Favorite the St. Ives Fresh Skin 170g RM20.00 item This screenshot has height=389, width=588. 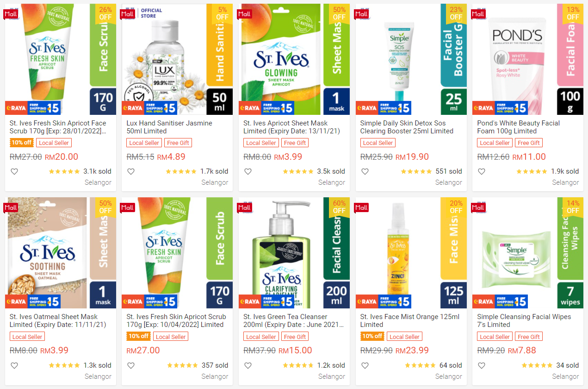(14, 171)
